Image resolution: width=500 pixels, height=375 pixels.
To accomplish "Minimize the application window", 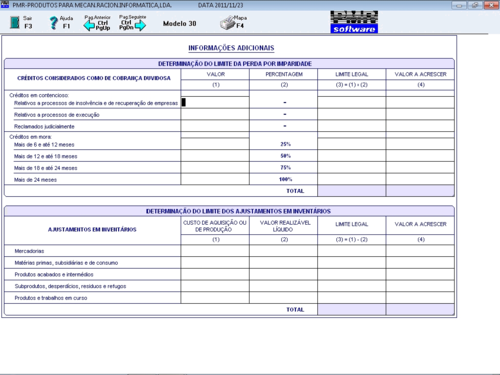I will pos(459,5).
